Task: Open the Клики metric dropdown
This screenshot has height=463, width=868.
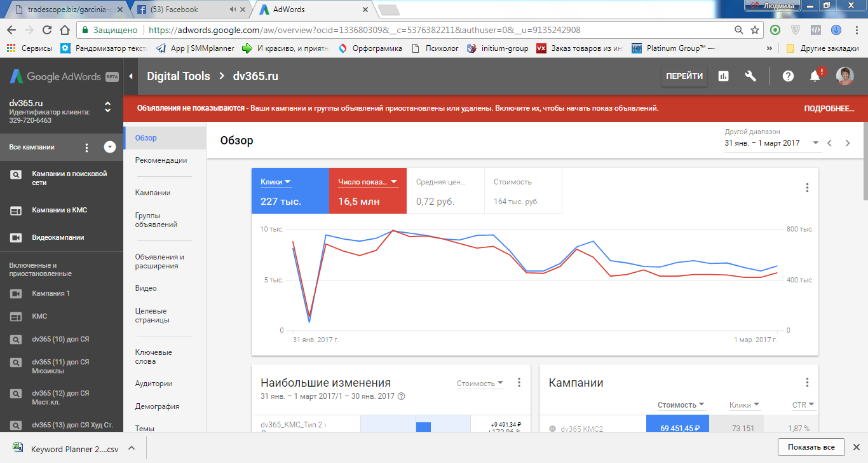Action: click(276, 182)
